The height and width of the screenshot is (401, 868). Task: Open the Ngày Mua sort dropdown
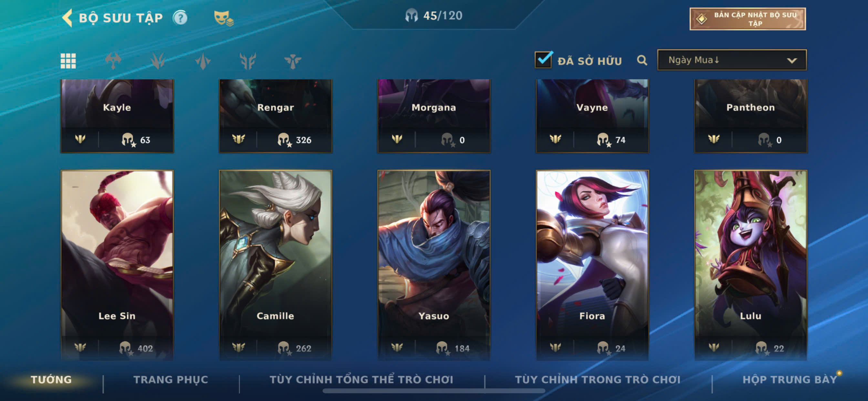click(x=732, y=60)
